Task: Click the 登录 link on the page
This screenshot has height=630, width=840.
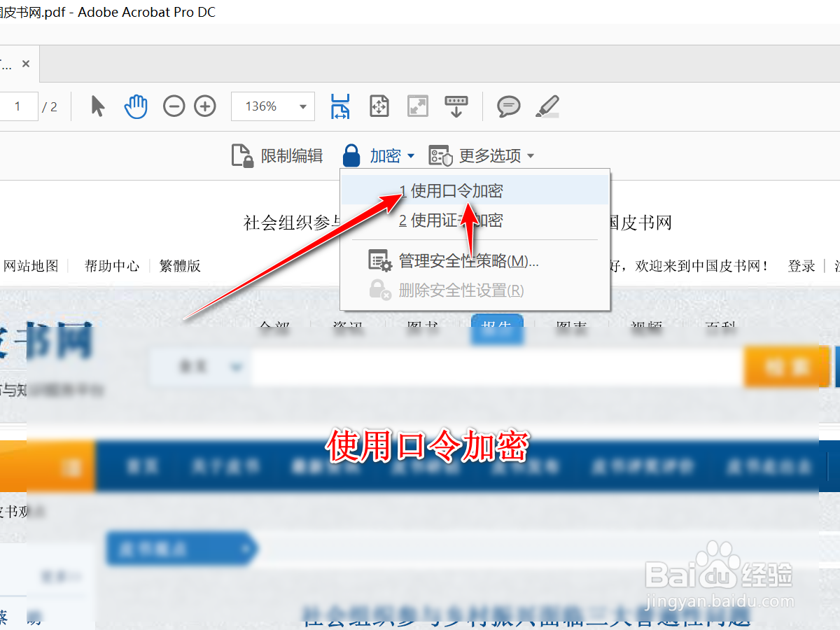Action: click(801, 266)
